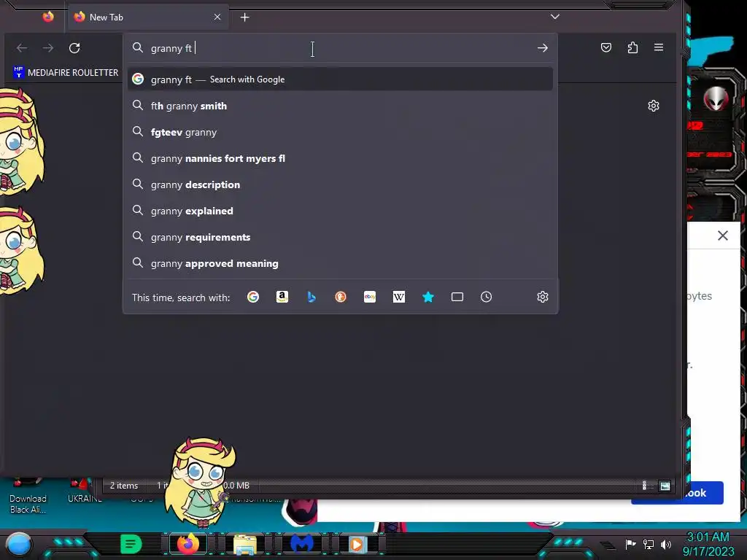The width and height of the screenshot is (747, 560).
Task: Open File Explorer from the taskbar
Action: tap(245, 544)
